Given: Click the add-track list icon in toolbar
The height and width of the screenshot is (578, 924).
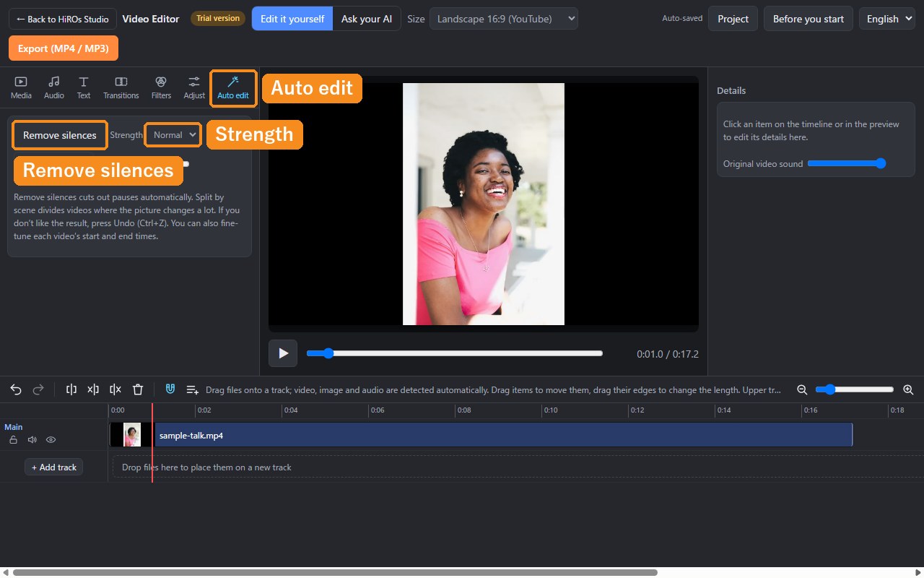Looking at the screenshot, I should [192, 389].
